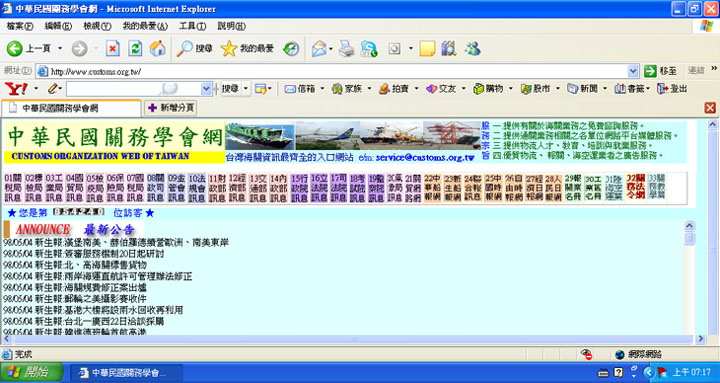720x383 pixels.
Task: Open the 10法規會訊息 link
Action: 197,188
